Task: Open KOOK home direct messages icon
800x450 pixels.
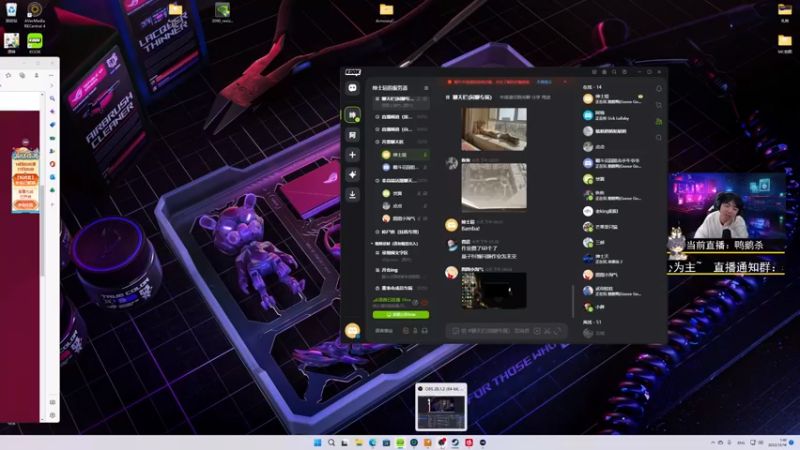Action: coord(353,88)
